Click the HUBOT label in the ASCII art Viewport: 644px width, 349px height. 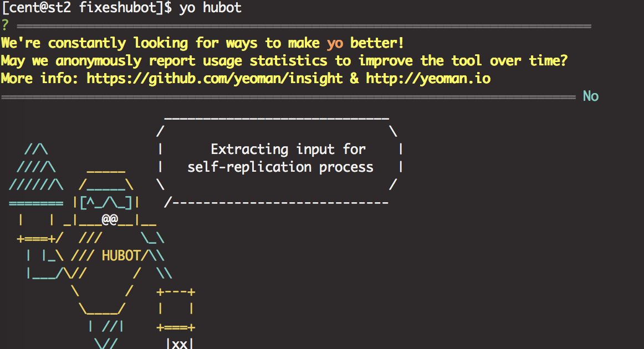(x=121, y=256)
